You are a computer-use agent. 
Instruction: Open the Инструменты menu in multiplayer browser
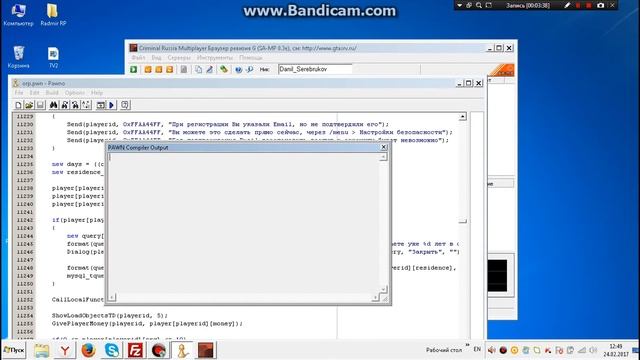[x=215, y=58]
